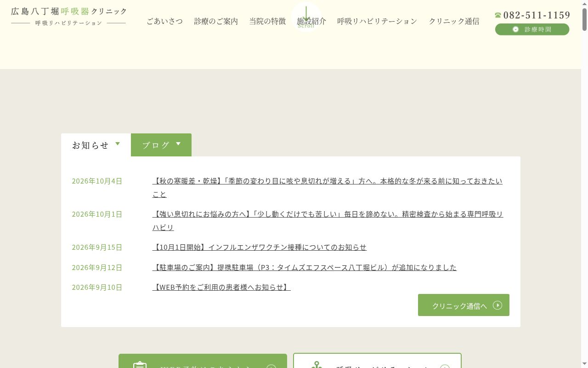Click the Scroll down arrow icon
Viewport: 588px width, 368px height.
(306, 17)
